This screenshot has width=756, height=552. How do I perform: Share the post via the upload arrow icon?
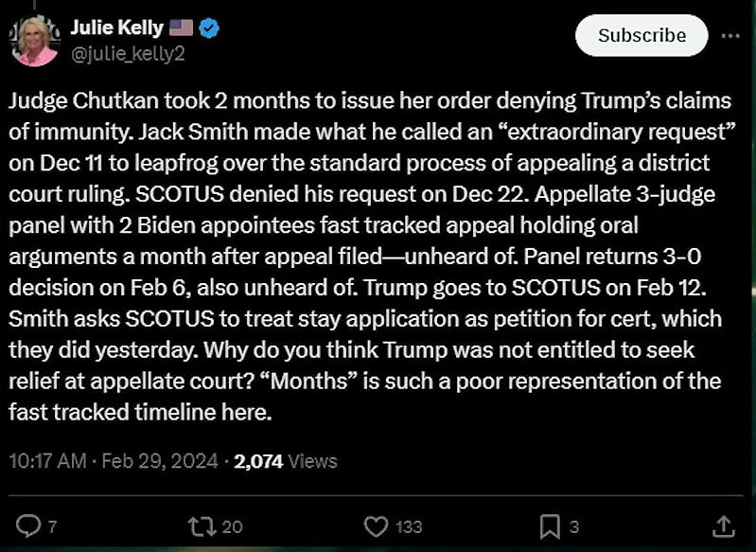click(x=723, y=525)
